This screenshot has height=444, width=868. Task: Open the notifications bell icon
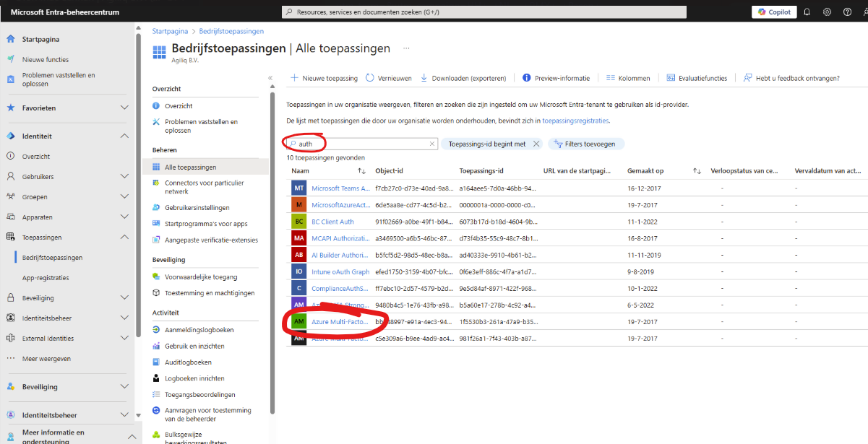point(807,12)
